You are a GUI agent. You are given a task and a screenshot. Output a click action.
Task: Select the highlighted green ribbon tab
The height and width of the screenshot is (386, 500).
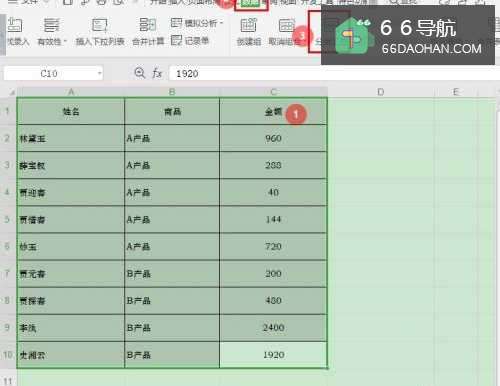tap(251, 4)
